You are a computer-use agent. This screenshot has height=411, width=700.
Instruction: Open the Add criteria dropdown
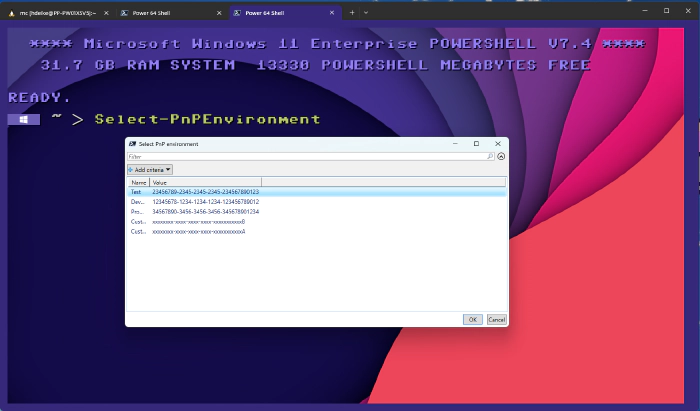point(150,170)
